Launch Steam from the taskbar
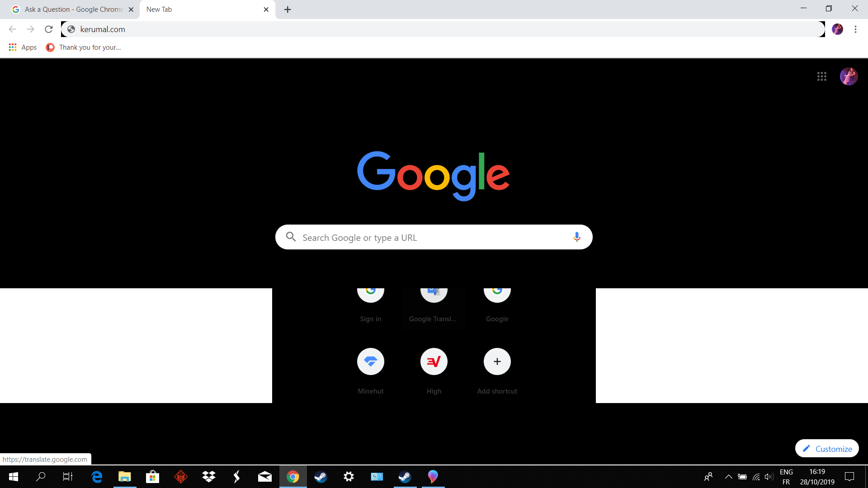Screen dimensions: 868x488 tap(321, 477)
